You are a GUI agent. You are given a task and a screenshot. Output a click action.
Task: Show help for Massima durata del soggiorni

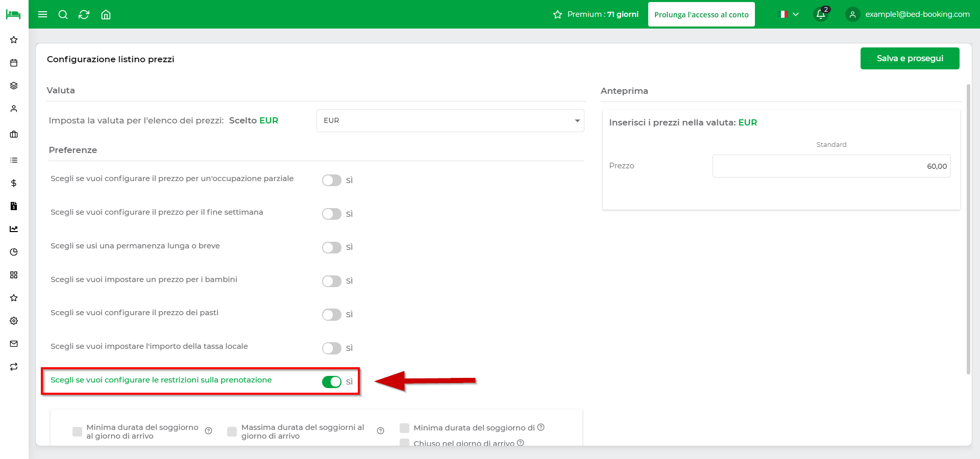point(380,431)
